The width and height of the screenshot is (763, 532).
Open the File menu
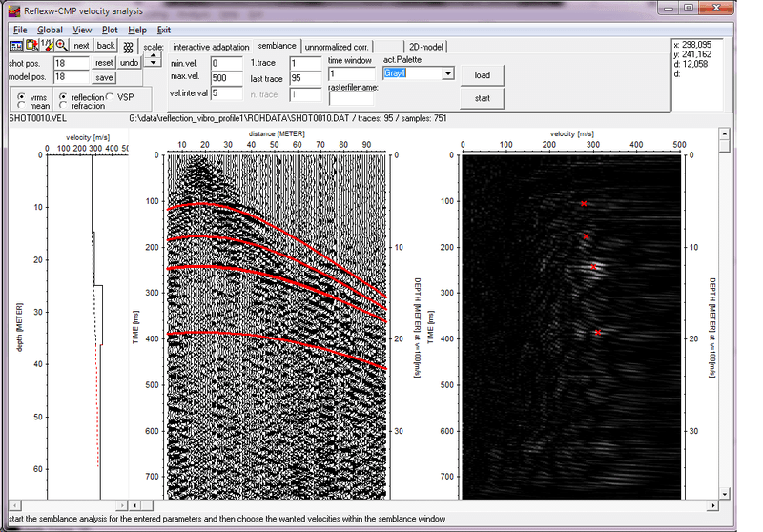20,30
